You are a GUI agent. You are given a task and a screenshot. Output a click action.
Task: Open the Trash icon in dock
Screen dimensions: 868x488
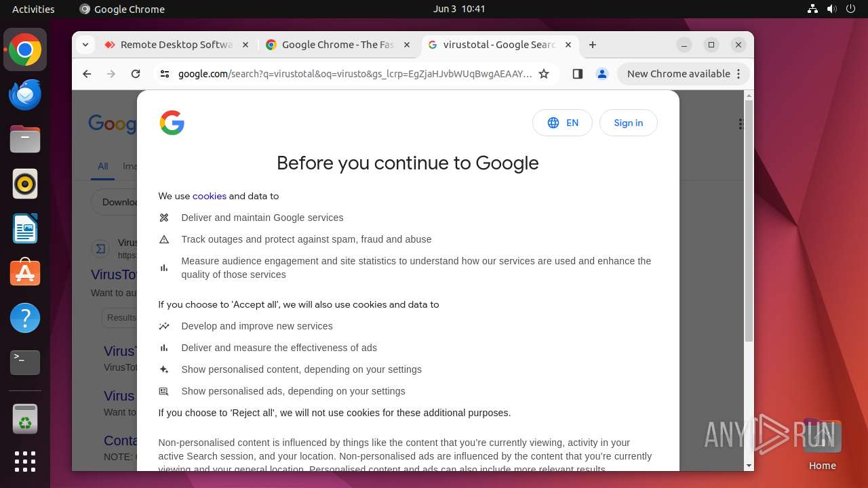25,419
